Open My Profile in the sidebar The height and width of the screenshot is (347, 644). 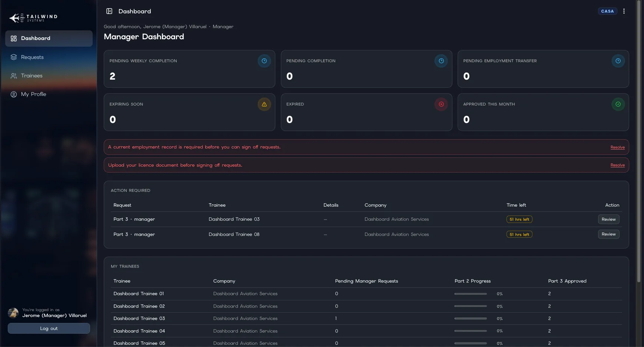point(49,94)
